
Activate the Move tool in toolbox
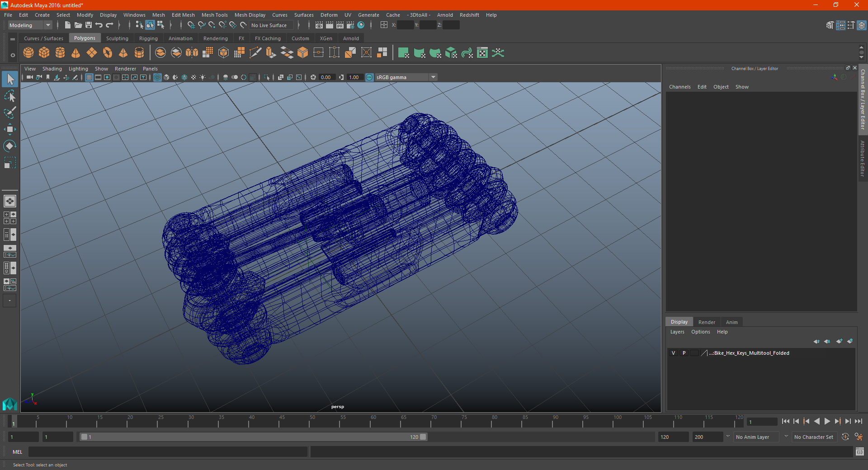click(10, 129)
